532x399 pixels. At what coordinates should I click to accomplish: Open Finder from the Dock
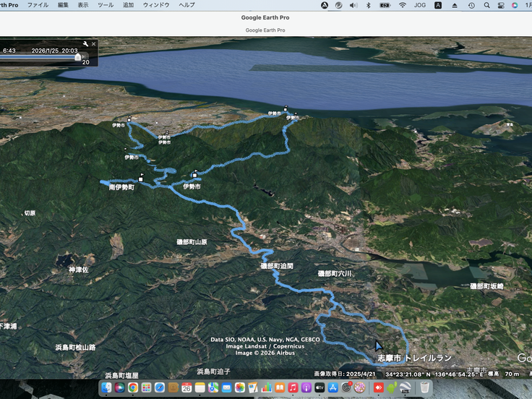106,387
